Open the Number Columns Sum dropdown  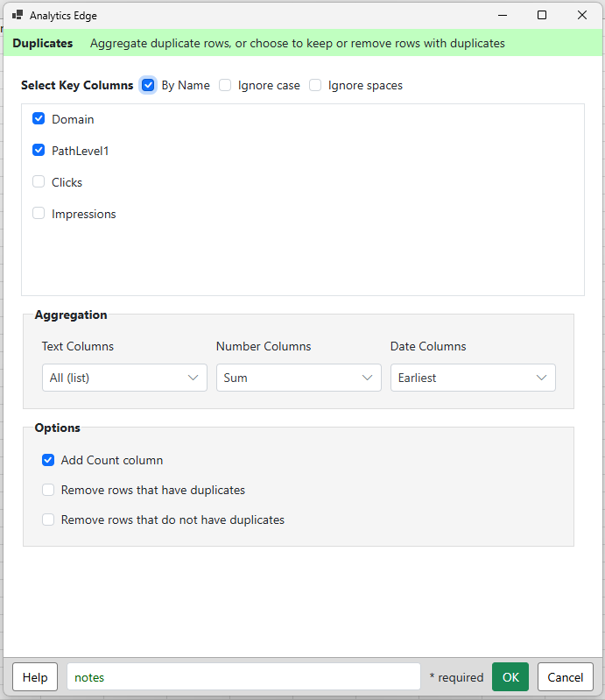[299, 378]
